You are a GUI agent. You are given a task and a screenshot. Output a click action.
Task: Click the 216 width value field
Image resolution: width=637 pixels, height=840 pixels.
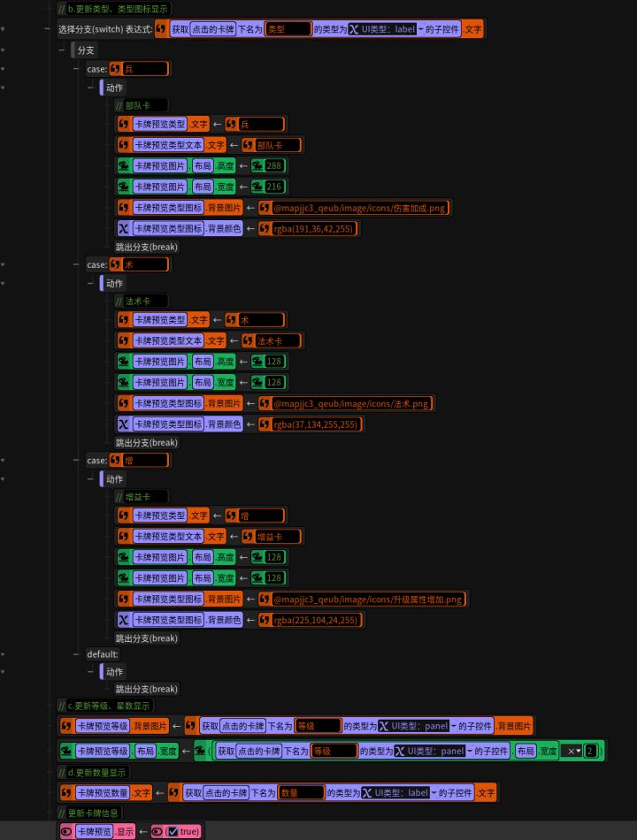[274, 187]
